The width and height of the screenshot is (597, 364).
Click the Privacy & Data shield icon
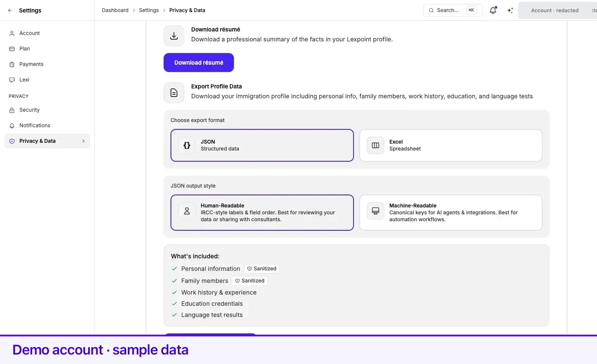pyautogui.click(x=12, y=141)
